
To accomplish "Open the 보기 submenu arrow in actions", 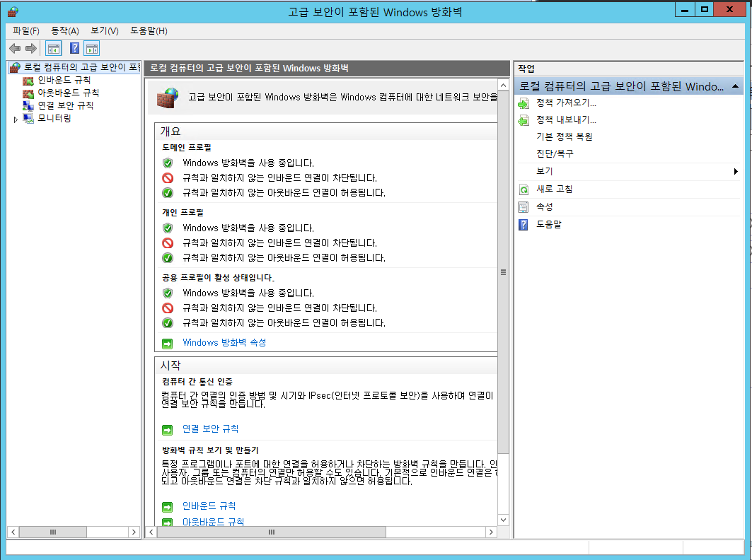I will 736,172.
